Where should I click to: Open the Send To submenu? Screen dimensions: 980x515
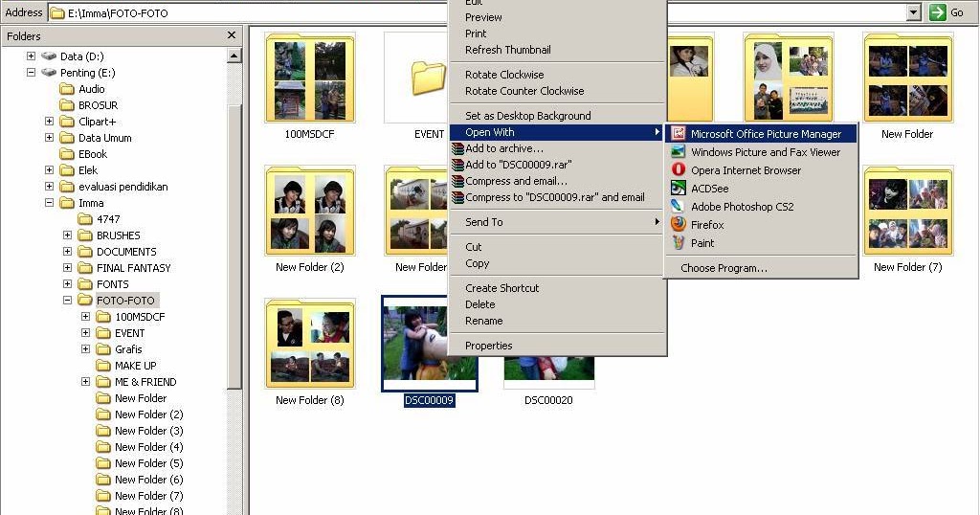click(556, 222)
